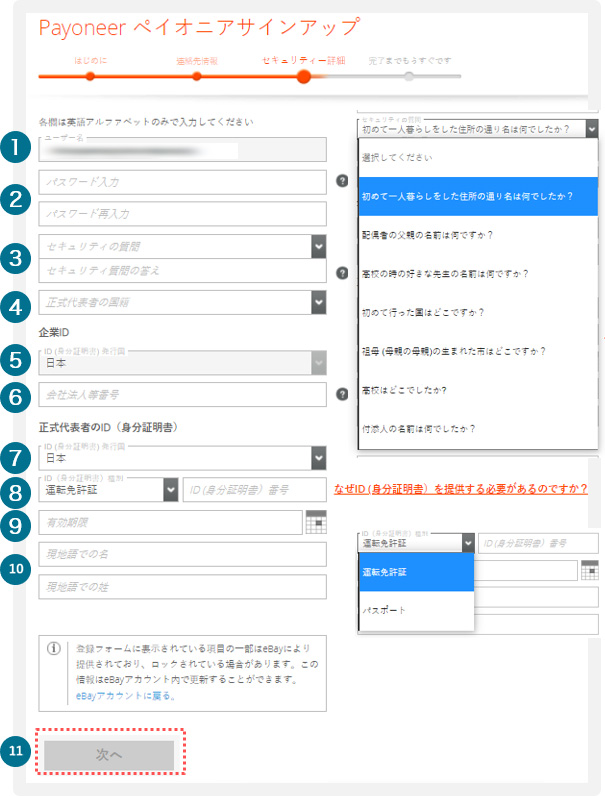Click the セキュリティー詳細 progress step marker

303,76
